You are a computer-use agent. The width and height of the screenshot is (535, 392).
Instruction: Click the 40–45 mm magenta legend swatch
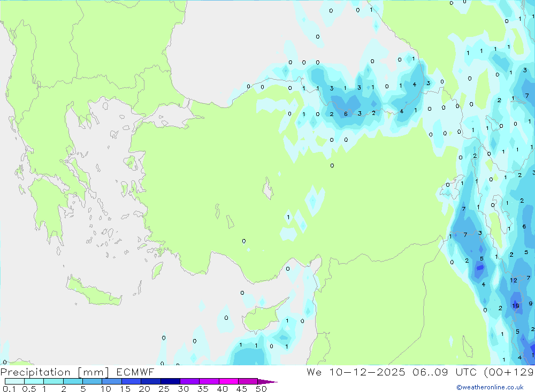coord(228,381)
